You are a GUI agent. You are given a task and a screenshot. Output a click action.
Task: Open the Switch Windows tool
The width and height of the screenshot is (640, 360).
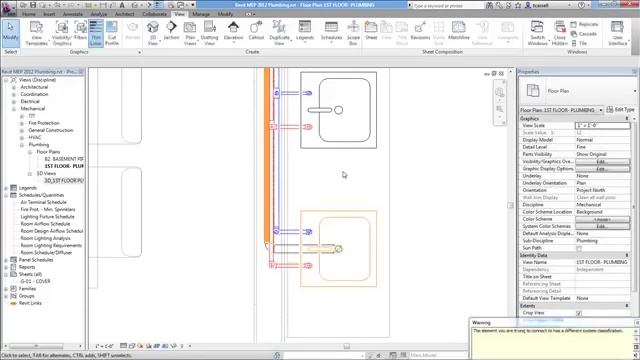[x=537, y=33]
